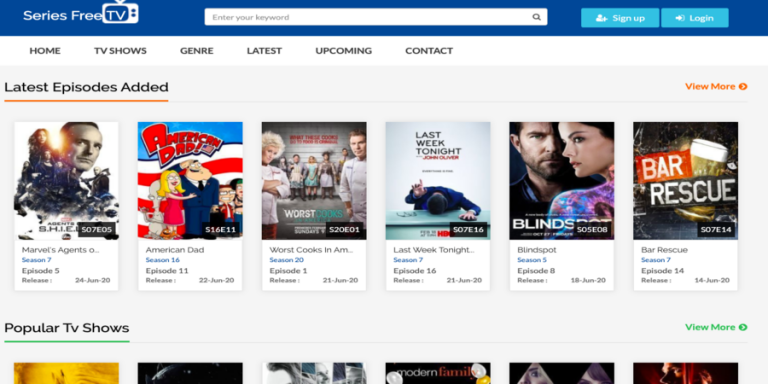768x384 pixels.
Task: Click the Series Free TV logo
Action: (x=81, y=13)
